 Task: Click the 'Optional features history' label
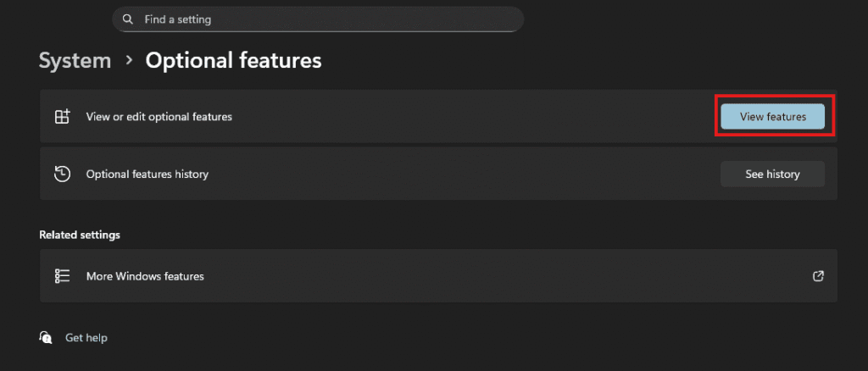pos(147,174)
